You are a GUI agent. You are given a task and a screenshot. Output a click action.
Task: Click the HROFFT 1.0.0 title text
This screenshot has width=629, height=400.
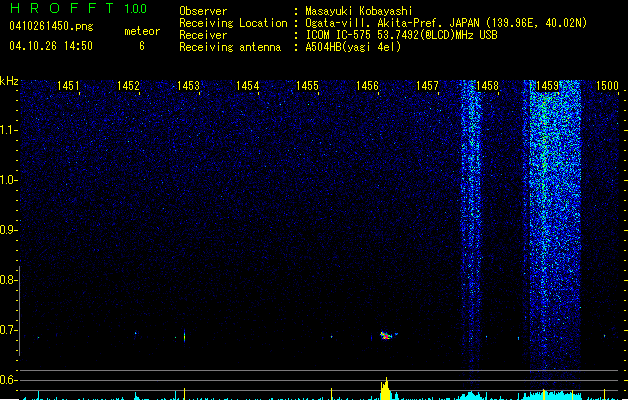tap(78, 8)
